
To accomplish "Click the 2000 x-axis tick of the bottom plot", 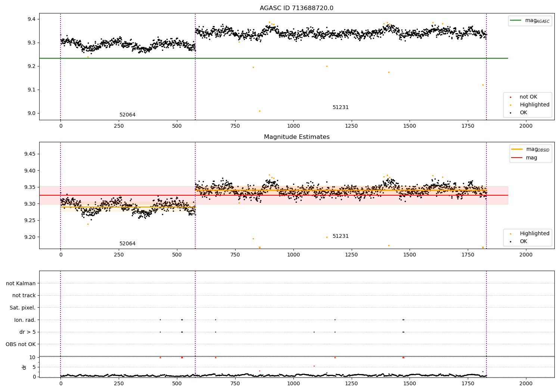I will 526,383.
